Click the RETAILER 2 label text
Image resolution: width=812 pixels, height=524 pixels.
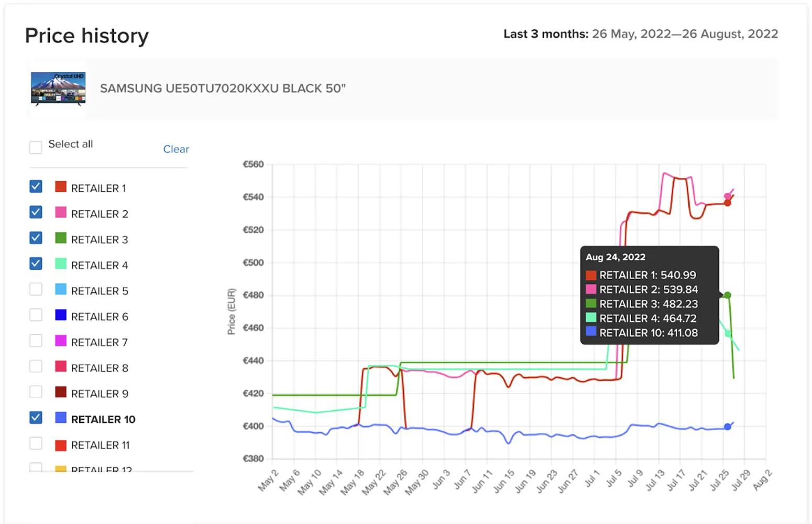click(x=100, y=213)
